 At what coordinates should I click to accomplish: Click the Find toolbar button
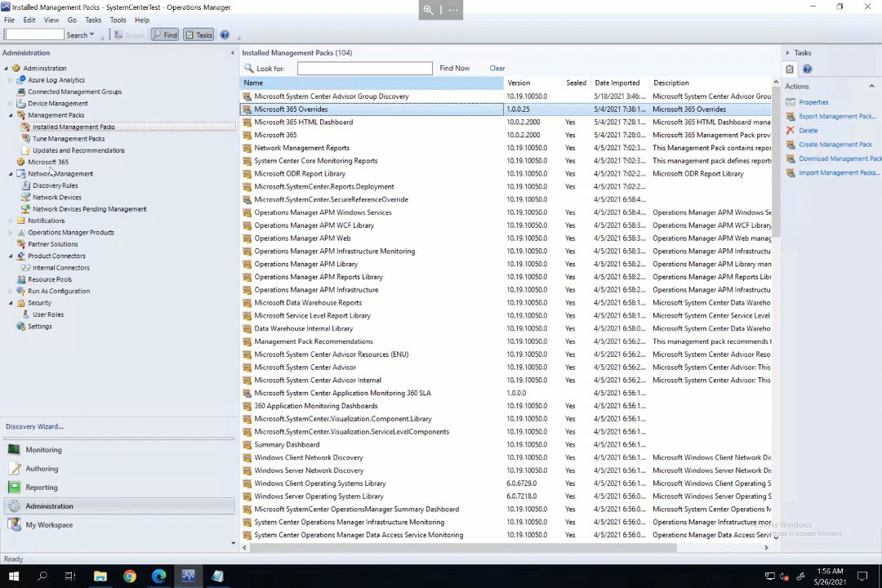click(165, 35)
